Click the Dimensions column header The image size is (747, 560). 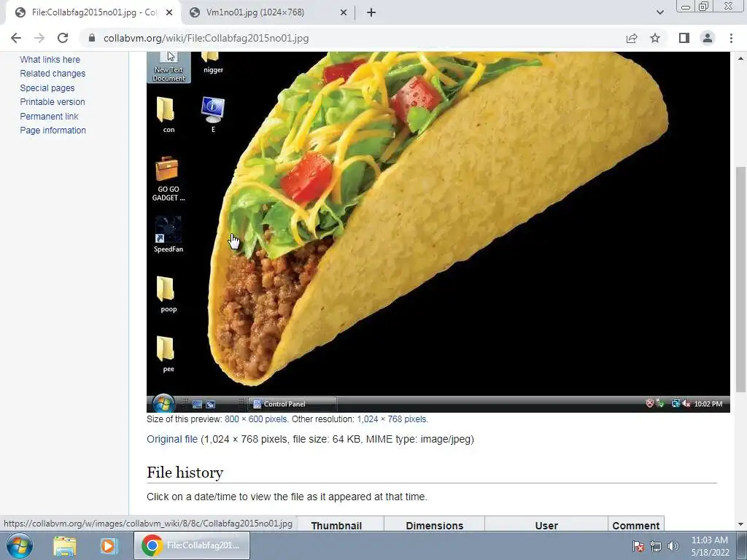point(435,525)
